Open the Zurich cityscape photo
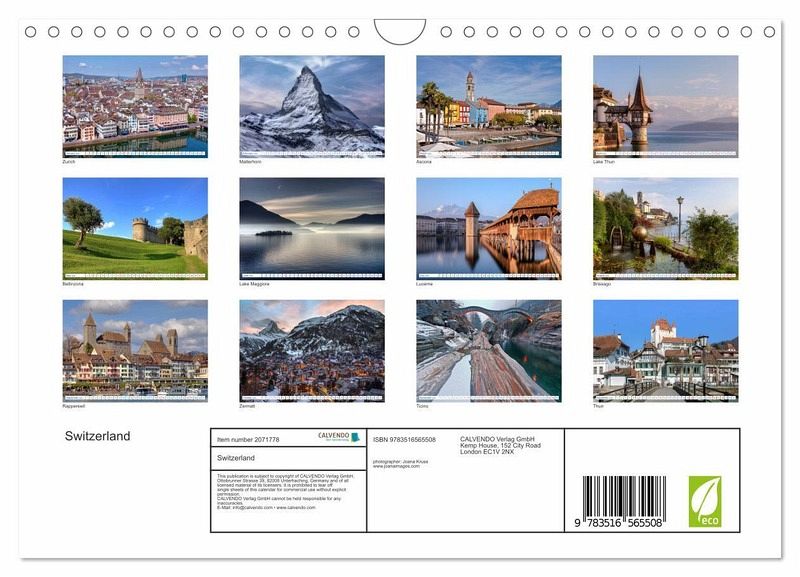This screenshot has width=800, height=577. [135, 105]
